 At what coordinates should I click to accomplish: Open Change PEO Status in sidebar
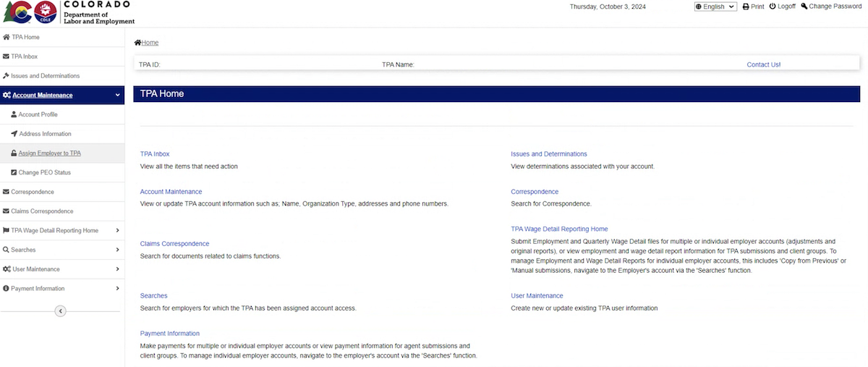click(x=44, y=172)
